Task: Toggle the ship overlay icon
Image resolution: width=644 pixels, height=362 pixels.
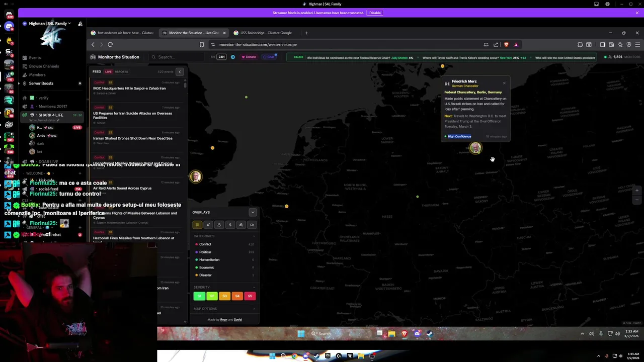Action: (x=219, y=225)
